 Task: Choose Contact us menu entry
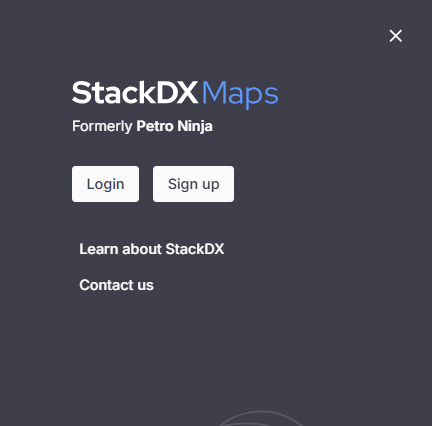(116, 285)
